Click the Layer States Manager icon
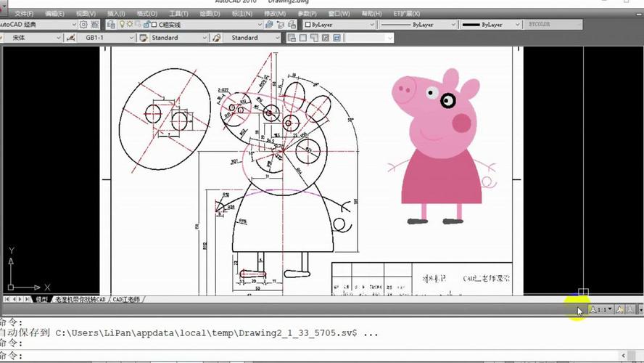The height and width of the screenshot is (363, 644). pyautogui.click(x=292, y=25)
